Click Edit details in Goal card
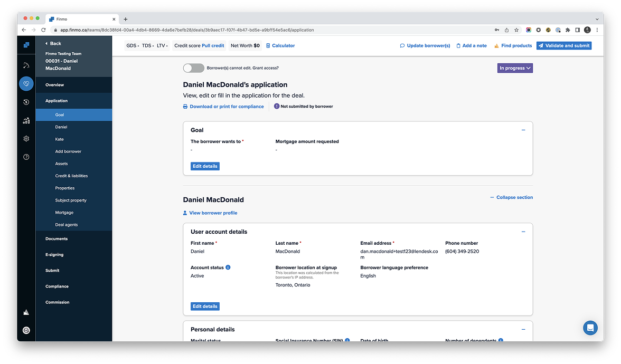 (205, 166)
